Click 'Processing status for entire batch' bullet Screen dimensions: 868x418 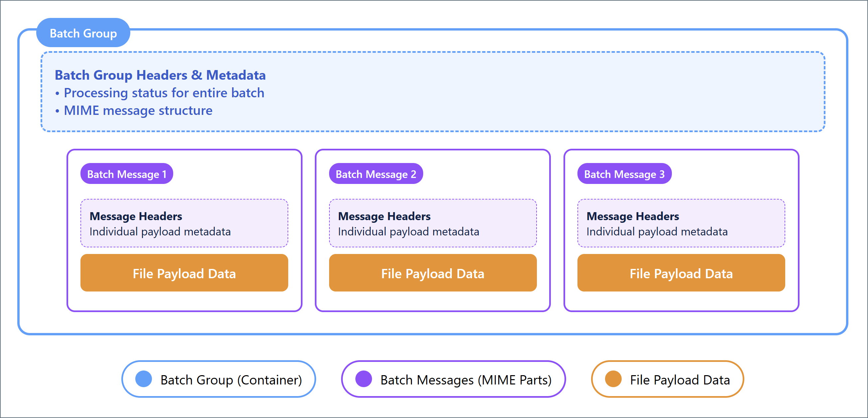[164, 93]
